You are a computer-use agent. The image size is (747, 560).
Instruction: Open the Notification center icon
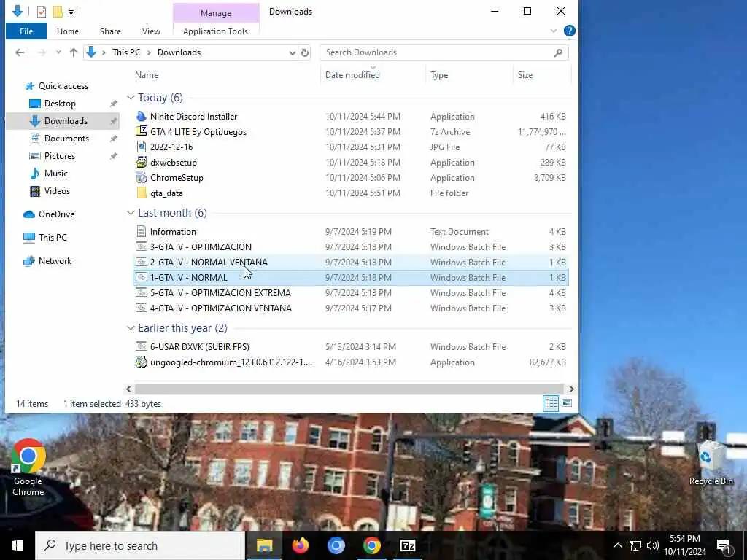[x=723, y=545]
